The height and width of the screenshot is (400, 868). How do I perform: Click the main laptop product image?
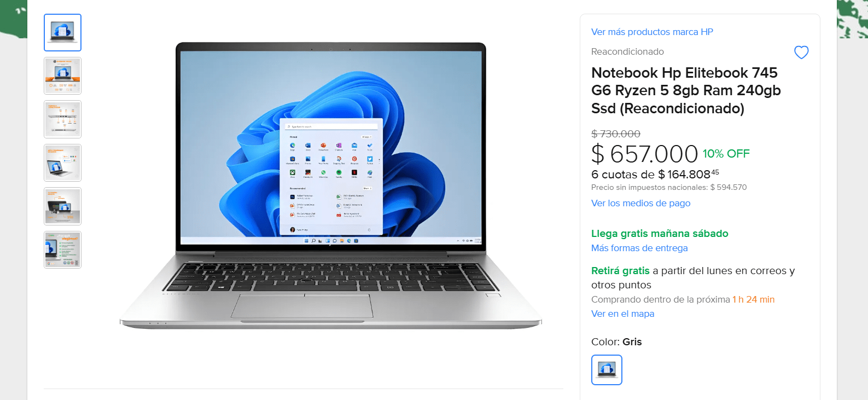330,186
